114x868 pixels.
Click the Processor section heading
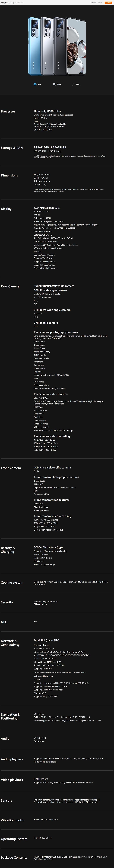tap(8, 112)
